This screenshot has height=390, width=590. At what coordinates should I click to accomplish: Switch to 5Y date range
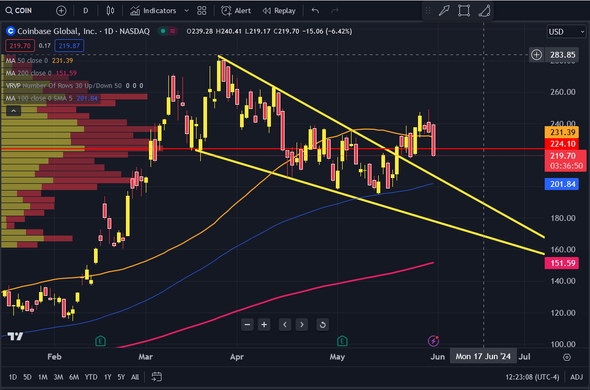point(121,377)
